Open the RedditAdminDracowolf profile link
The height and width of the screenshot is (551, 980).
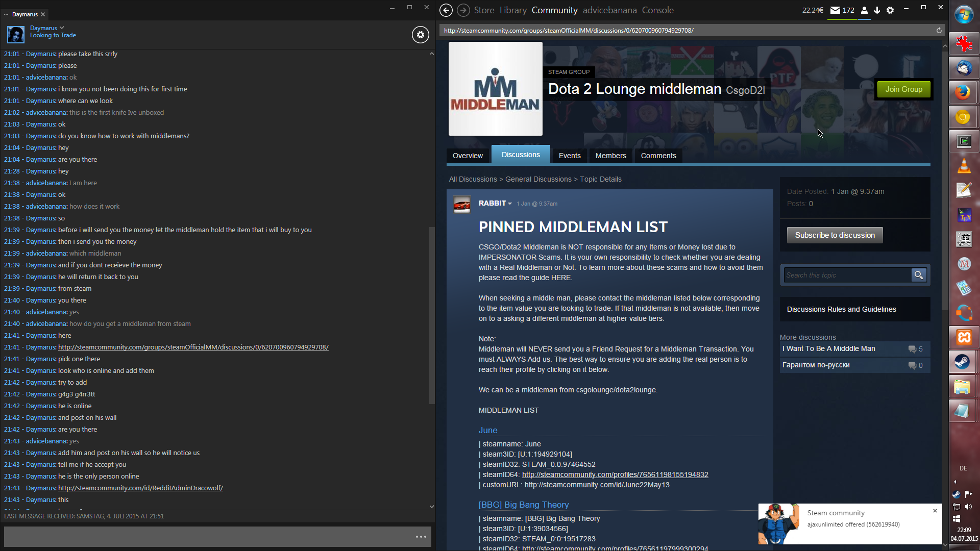[x=140, y=488]
